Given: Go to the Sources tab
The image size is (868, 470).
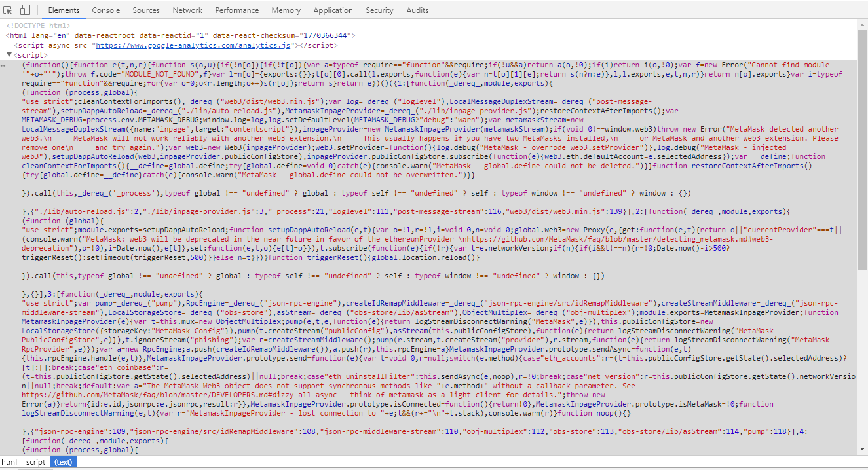Looking at the screenshot, I should 146,10.
